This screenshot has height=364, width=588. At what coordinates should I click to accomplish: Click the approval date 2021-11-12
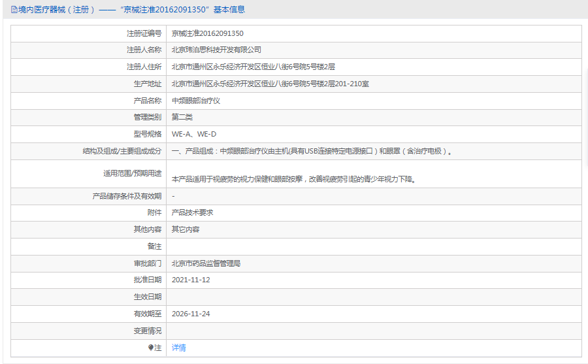(191, 280)
